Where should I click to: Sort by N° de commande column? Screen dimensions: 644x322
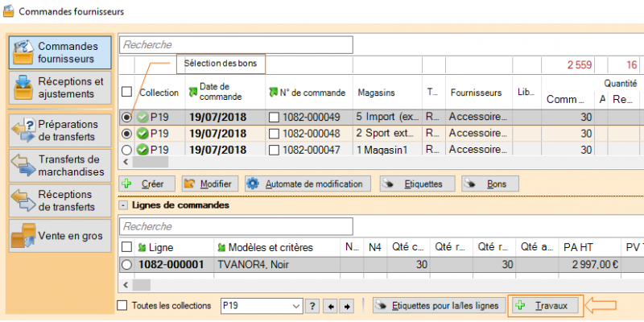tap(309, 93)
